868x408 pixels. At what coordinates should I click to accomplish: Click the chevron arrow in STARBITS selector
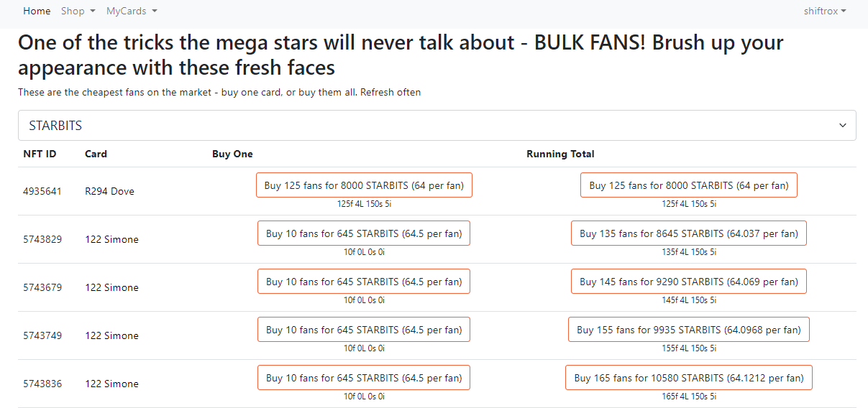click(x=843, y=126)
